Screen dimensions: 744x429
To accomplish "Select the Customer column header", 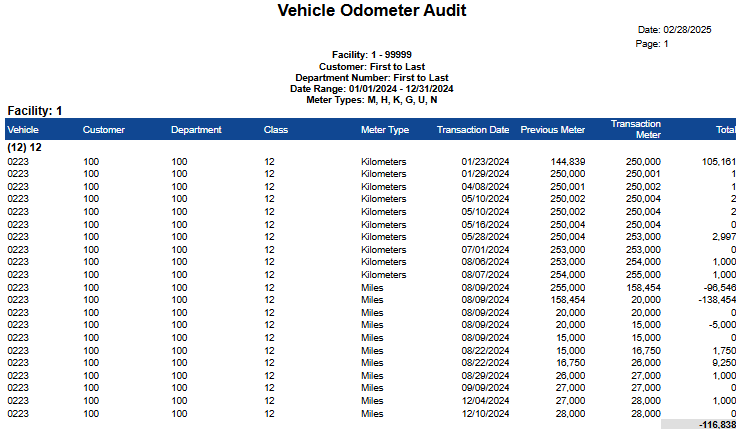I will (x=104, y=130).
